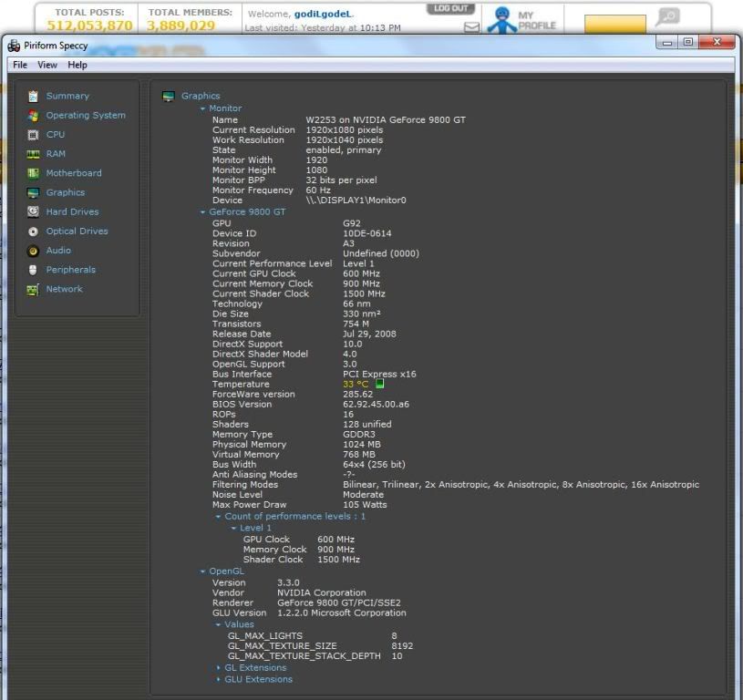Select the CPU section
Viewport: 743px width, 700px height.
[x=56, y=135]
